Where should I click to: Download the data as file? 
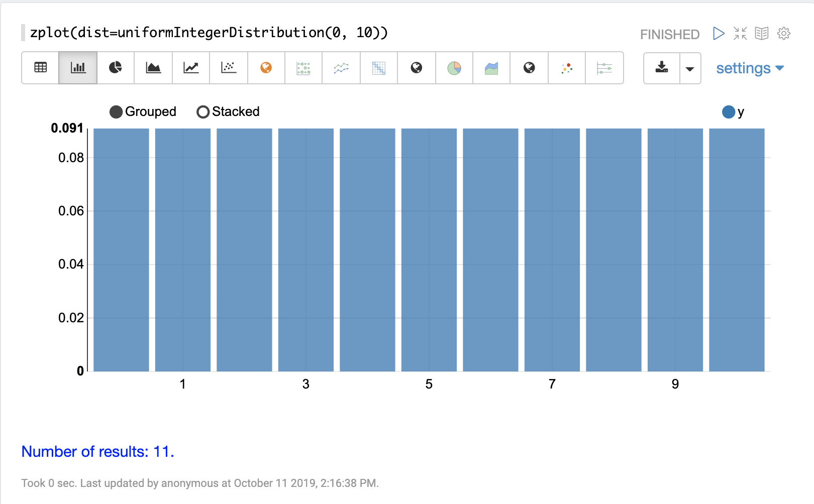pyautogui.click(x=662, y=68)
